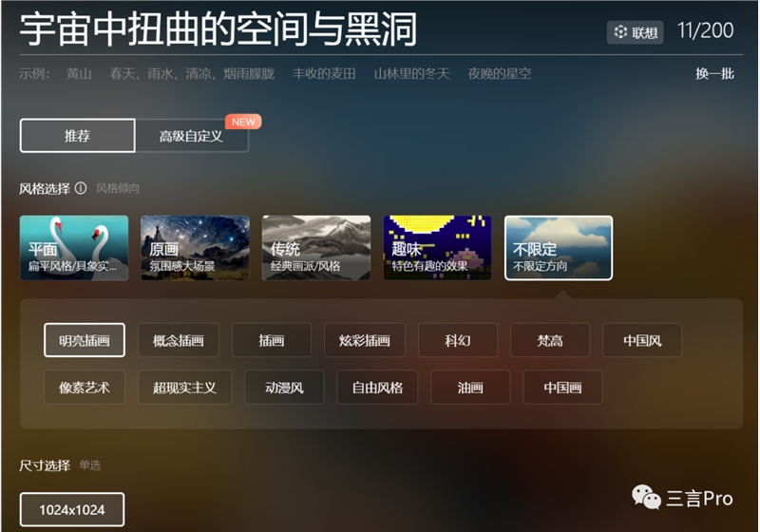Choose the 原画 starry scene style card
Screen dimensions: 760x532
pyautogui.click(x=195, y=248)
